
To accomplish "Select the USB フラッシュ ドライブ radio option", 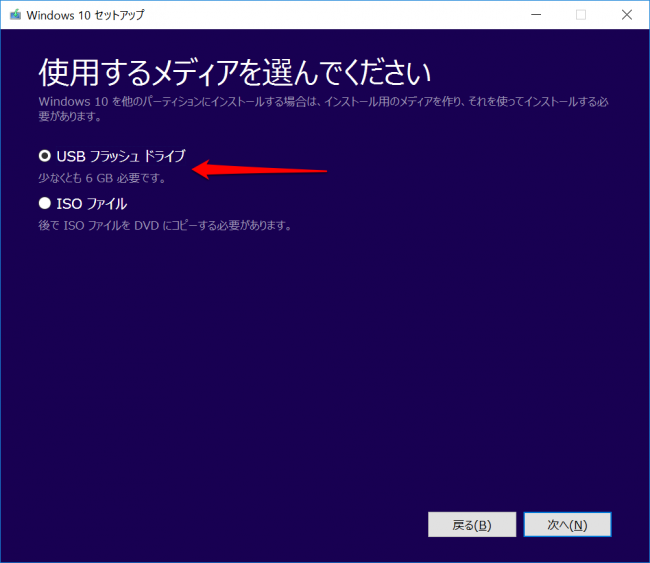I will click(x=44, y=156).
